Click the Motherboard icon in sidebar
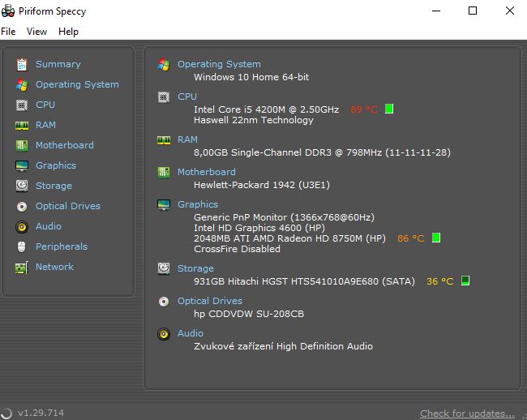 (22, 145)
